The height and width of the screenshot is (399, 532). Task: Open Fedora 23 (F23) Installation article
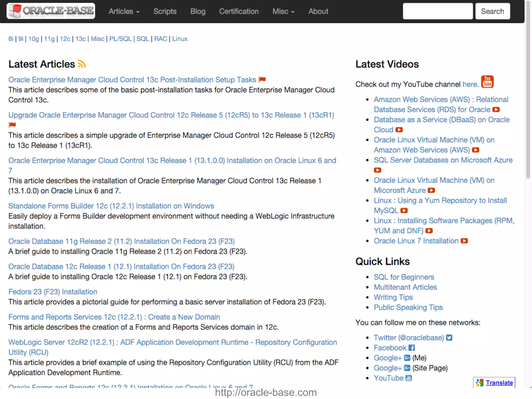53,292
